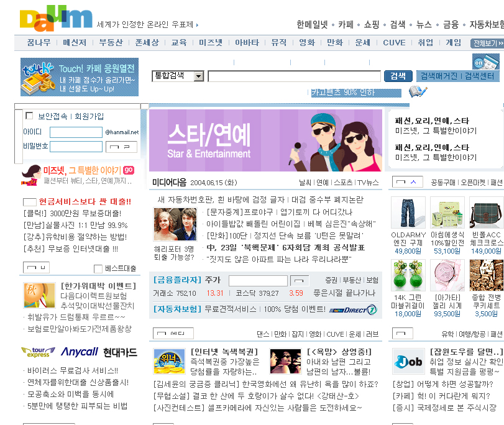This screenshot has height=425, width=504.
Task: Click the login button beside password field
Action: (x=122, y=147)
